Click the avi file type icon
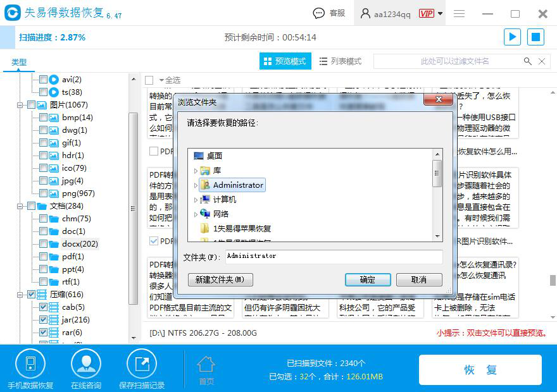557x392 pixels. [54, 80]
